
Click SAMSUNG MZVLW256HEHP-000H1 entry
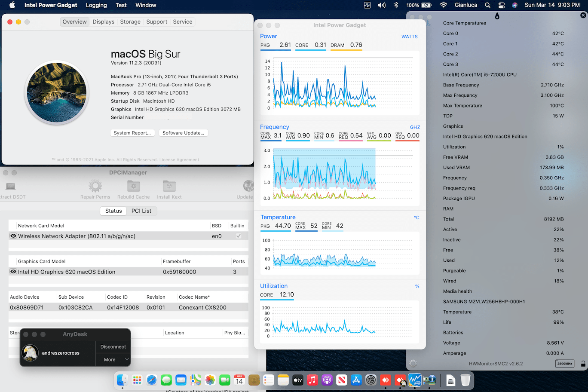(x=484, y=302)
